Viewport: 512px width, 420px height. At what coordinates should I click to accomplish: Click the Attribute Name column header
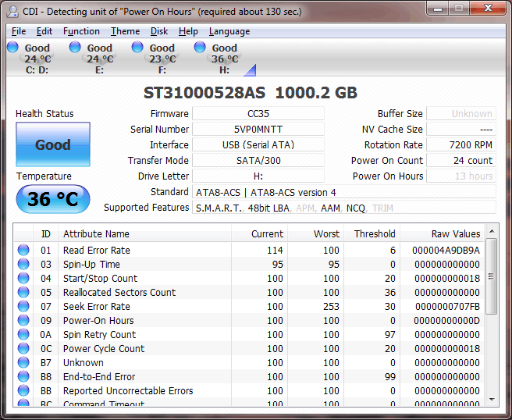(x=144, y=233)
